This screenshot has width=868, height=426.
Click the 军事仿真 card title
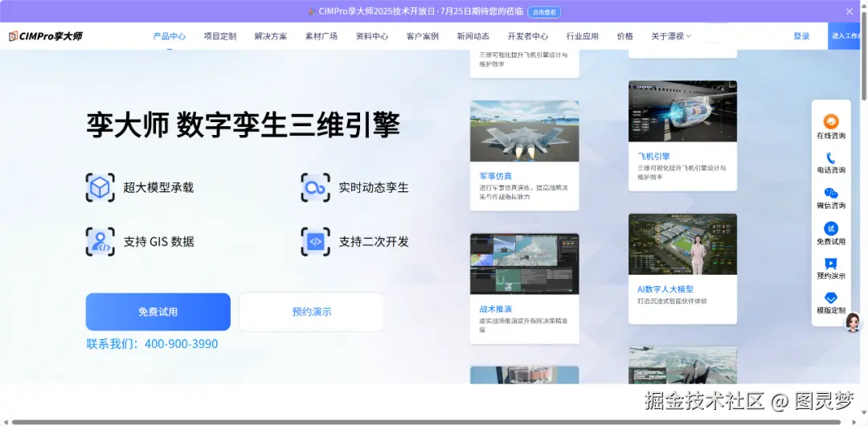(496, 176)
